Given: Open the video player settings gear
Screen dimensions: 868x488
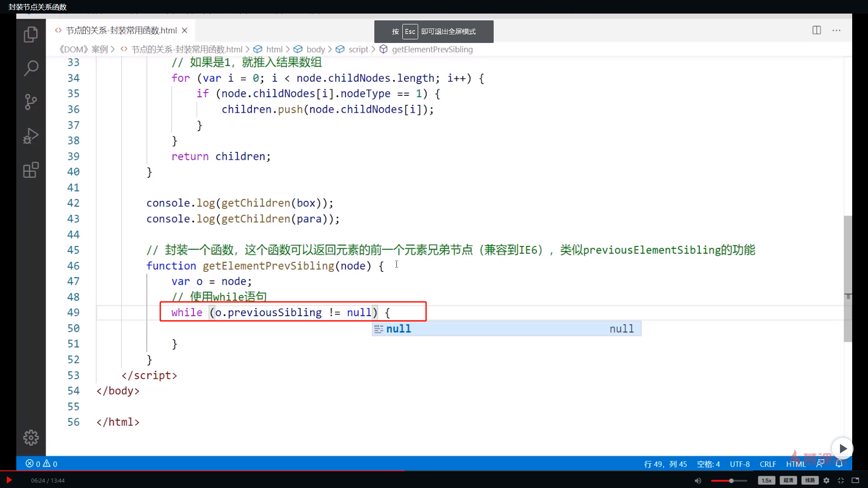Looking at the screenshot, I should pyautogui.click(x=826, y=480).
